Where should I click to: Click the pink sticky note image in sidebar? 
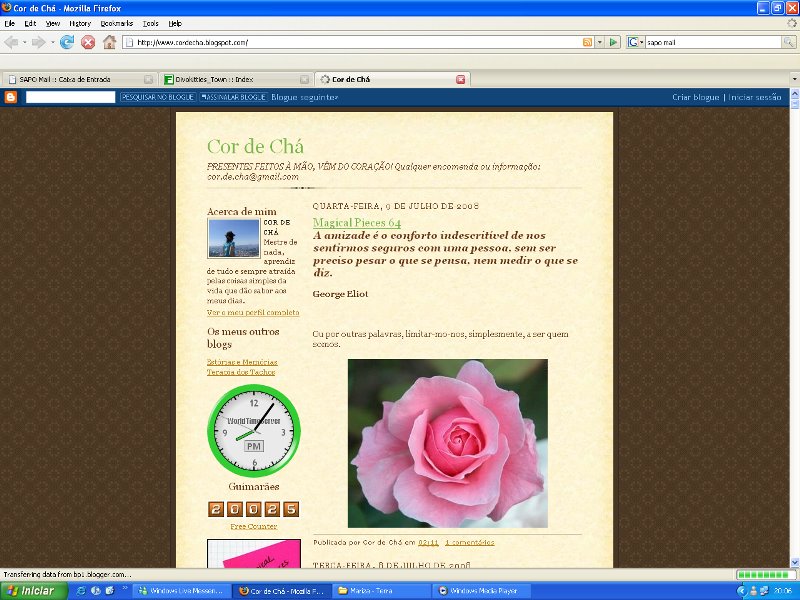pos(254,554)
